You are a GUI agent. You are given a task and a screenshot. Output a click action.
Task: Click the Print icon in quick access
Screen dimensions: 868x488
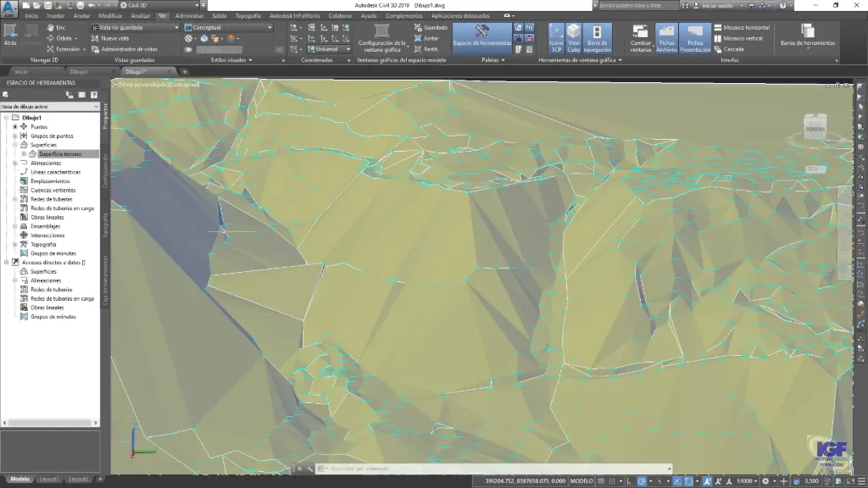(81, 5)
